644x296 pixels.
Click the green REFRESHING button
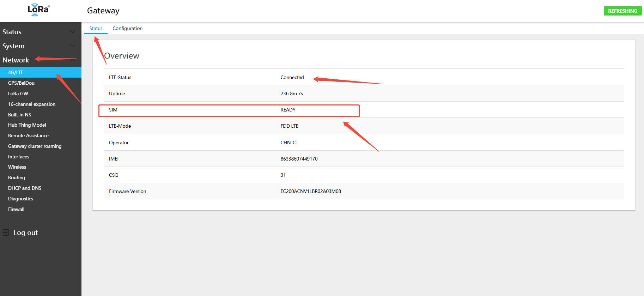coord(622,11)
